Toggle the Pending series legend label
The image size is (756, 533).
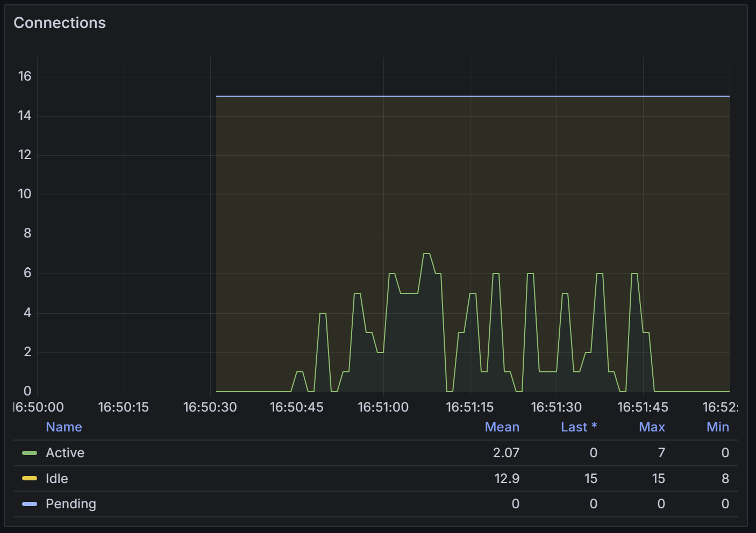[x=71, y=504]
